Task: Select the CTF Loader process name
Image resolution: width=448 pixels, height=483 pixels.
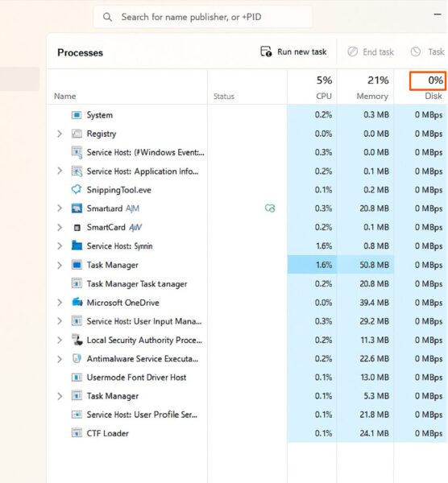Action: coord(108,433)
